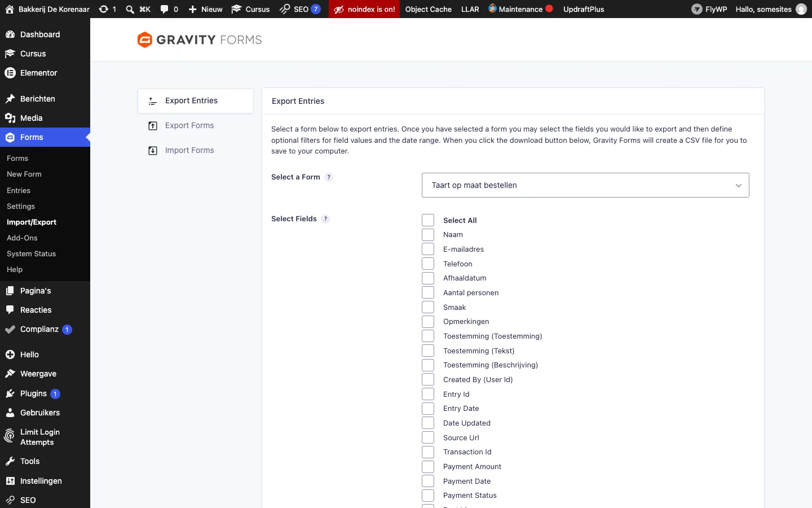812x508 pixels.
Task: Click the Plugins plug icon
Action: click(10, 393)
